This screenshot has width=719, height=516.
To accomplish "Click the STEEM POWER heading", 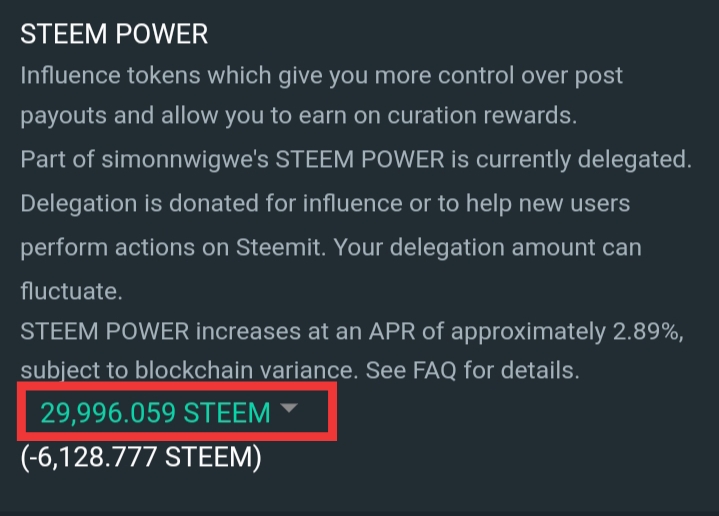I will coord(114,34).
